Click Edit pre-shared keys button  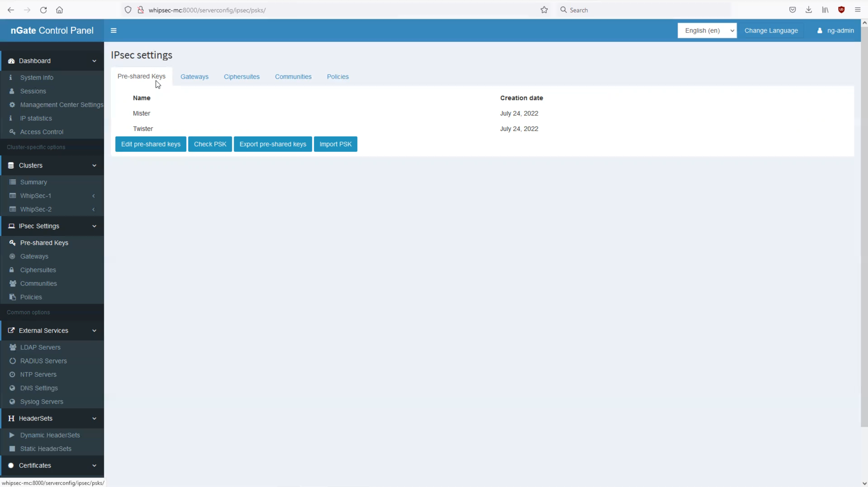click(x=150, y=144)
